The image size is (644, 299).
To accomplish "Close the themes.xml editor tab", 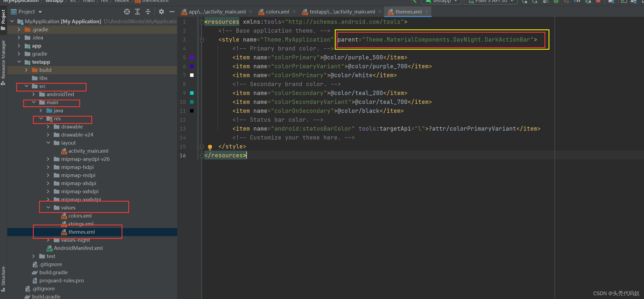I will point(427,12).
